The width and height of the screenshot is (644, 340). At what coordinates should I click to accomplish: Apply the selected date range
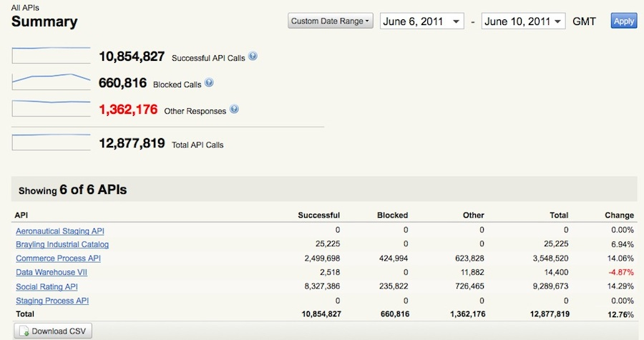pos(623,21)
